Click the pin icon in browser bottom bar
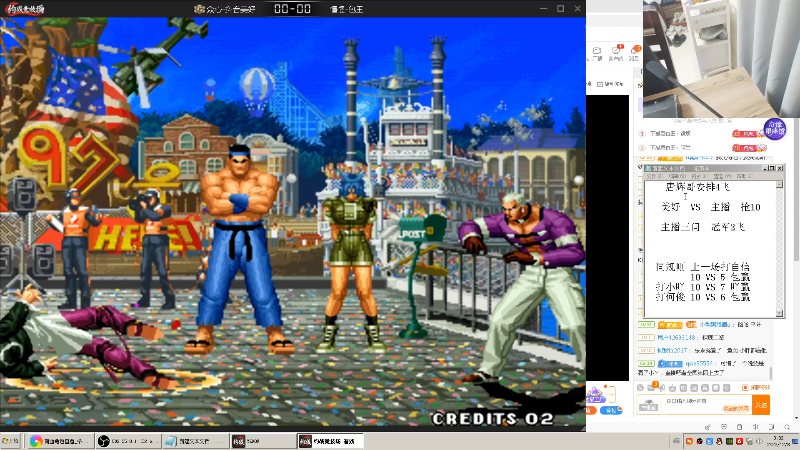 (708, 427)
